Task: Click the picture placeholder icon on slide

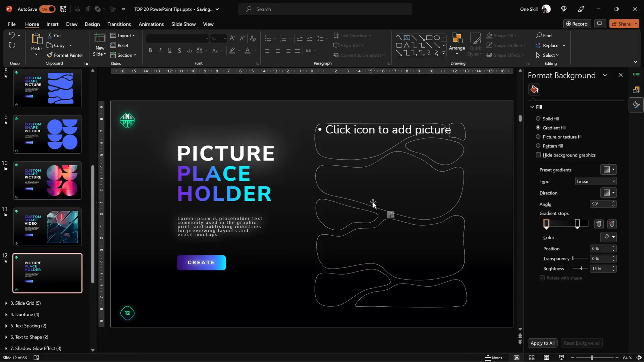Action: click(x=390, y=215)
